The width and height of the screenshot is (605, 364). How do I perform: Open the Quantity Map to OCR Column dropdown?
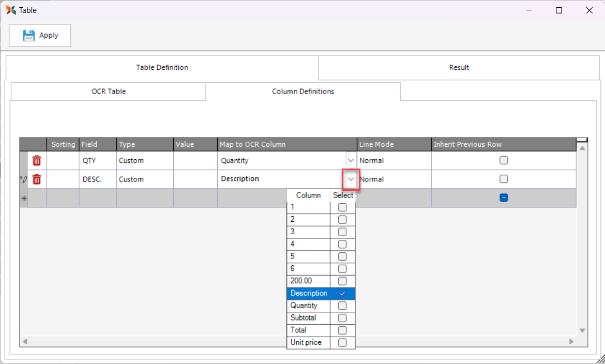pos(351,160)
